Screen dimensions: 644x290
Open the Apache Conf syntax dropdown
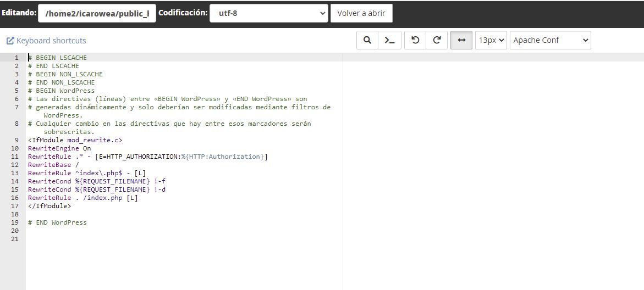(x=551, y=40)
